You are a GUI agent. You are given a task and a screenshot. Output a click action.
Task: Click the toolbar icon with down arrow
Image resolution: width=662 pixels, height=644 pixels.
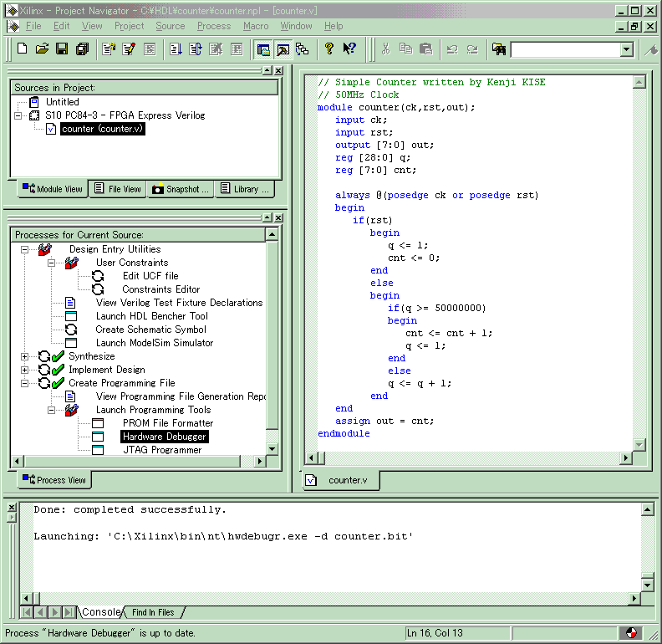pyautogui.click(x=176, y=49)
